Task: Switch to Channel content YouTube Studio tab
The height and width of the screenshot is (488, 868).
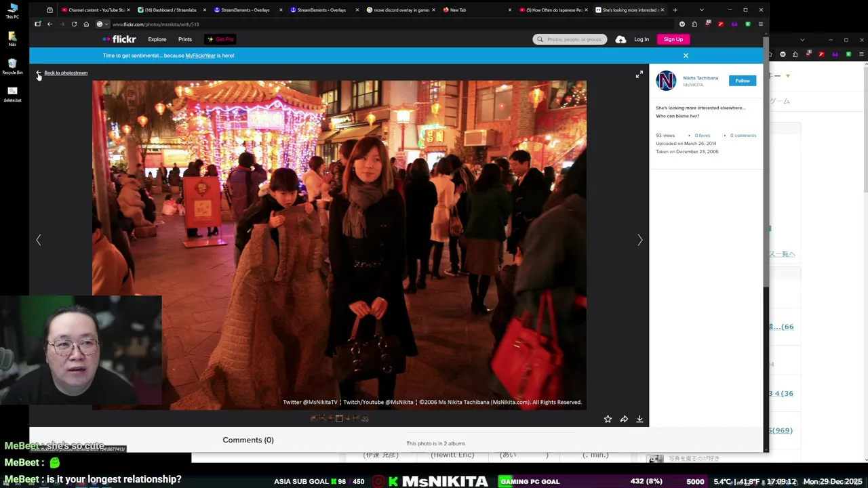Action: click(96, 10)
